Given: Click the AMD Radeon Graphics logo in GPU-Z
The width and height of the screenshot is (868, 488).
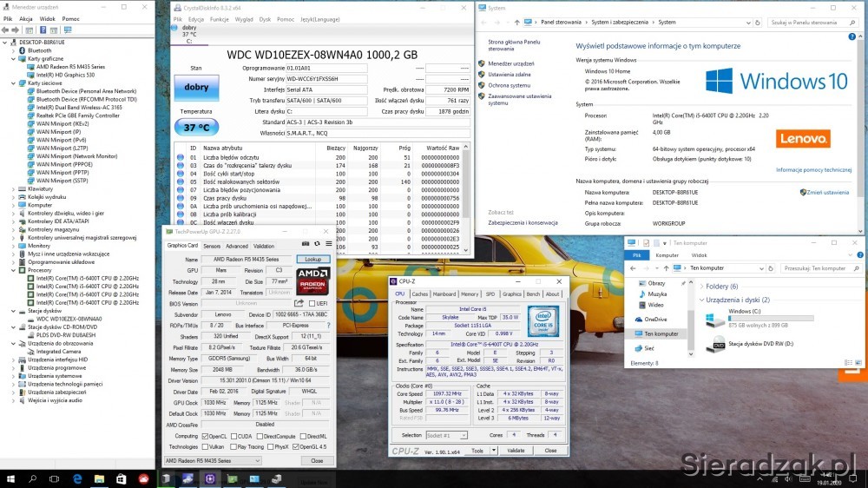Looking at the screenshot, I should 312,281.
